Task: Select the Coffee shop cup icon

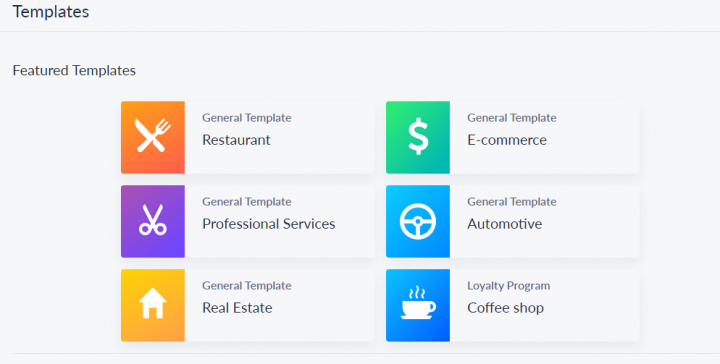Action: [418, 305]
